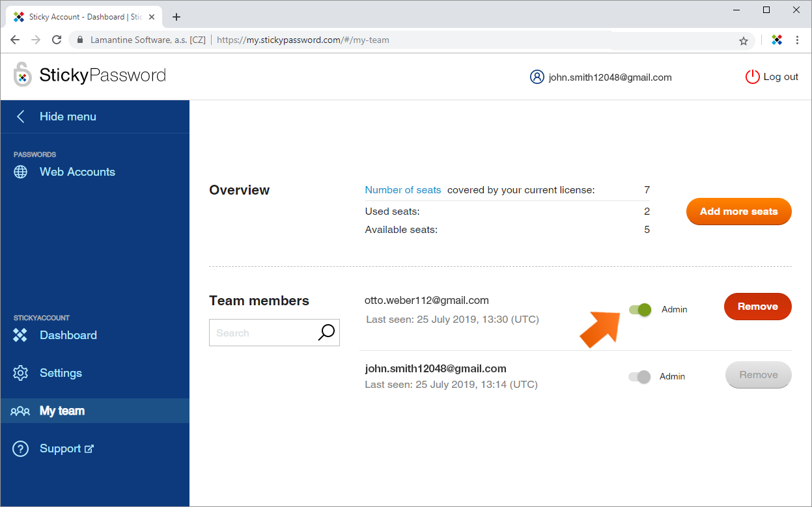Click browser Forward arrow

click(x=36, y=40)
